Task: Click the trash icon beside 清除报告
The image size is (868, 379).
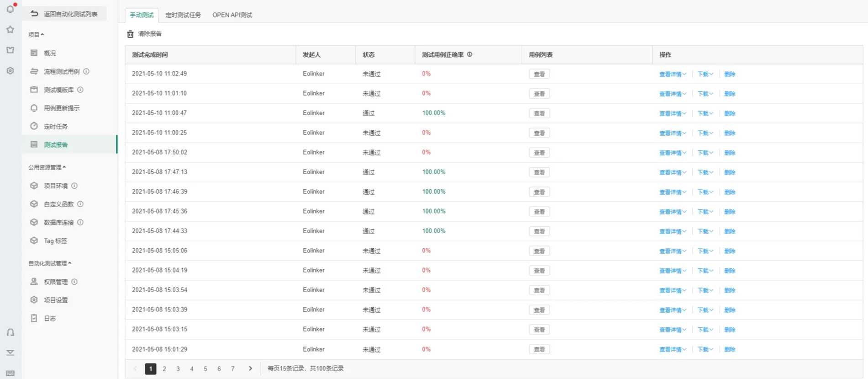Action: 130,34
